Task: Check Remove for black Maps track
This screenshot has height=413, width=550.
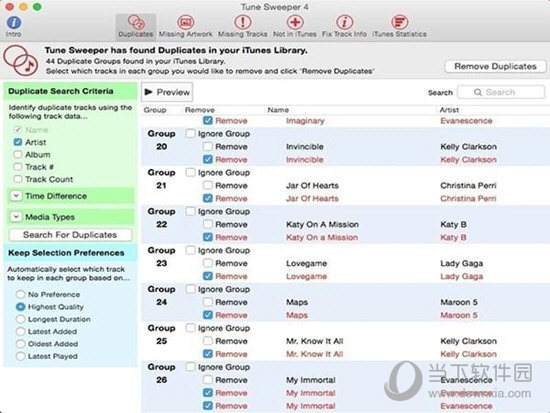Action: coord(208,302)
